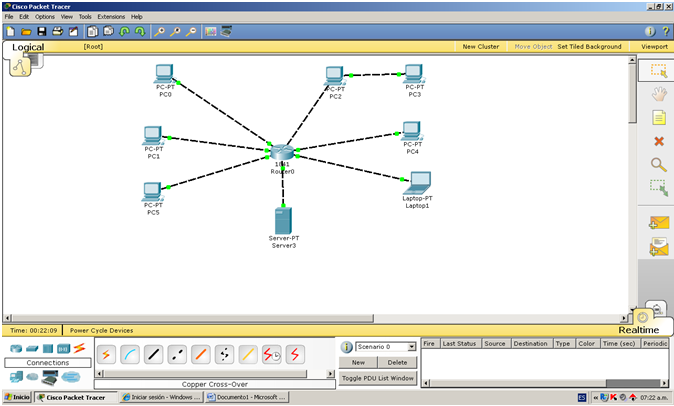Open the Inicio start button
The image size is (674, 406).
pos(17,397)
